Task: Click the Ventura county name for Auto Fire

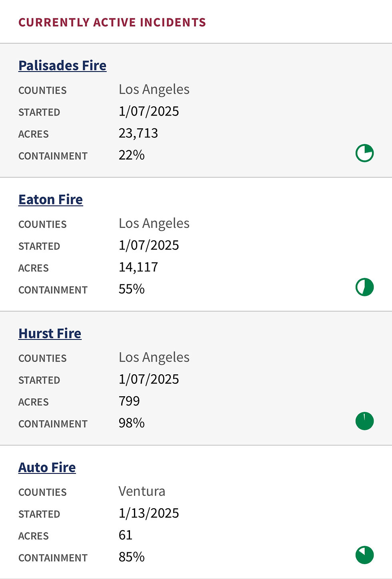Action: [x=142, y=491]
